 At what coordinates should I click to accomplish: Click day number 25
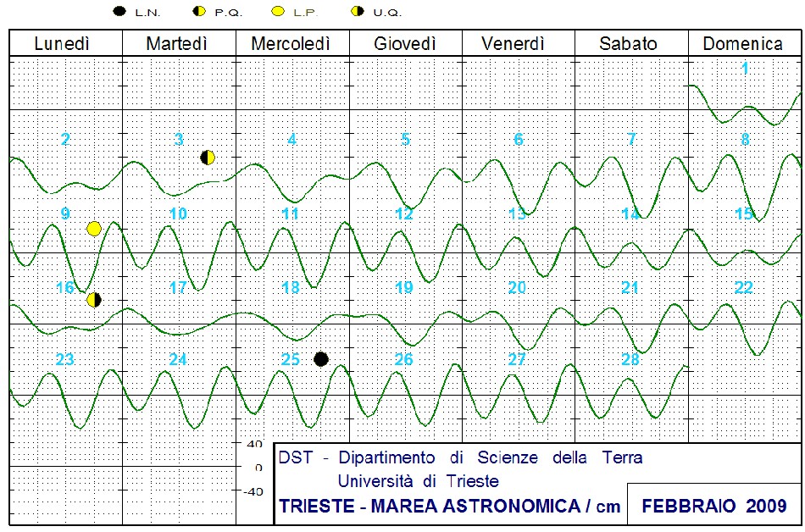click(x=291, y=358)
